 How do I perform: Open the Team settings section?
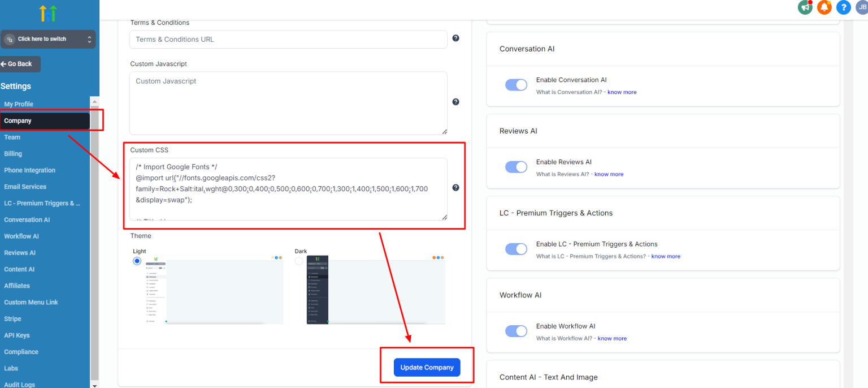click(12, 137)
